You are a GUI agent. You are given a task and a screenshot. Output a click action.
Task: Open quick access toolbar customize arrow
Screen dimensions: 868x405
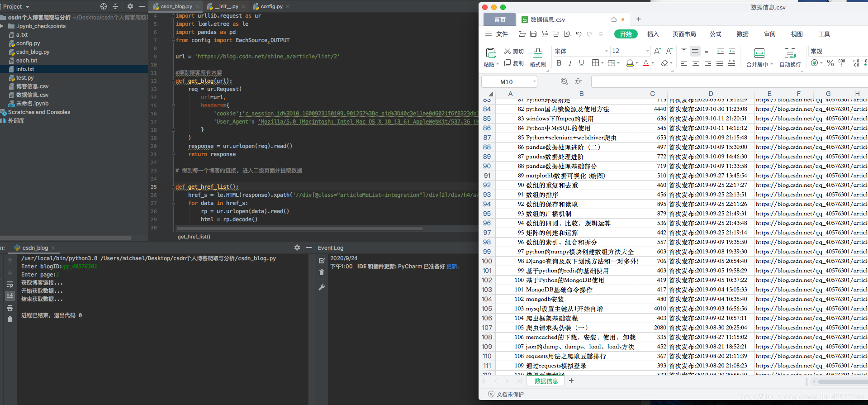601,34
